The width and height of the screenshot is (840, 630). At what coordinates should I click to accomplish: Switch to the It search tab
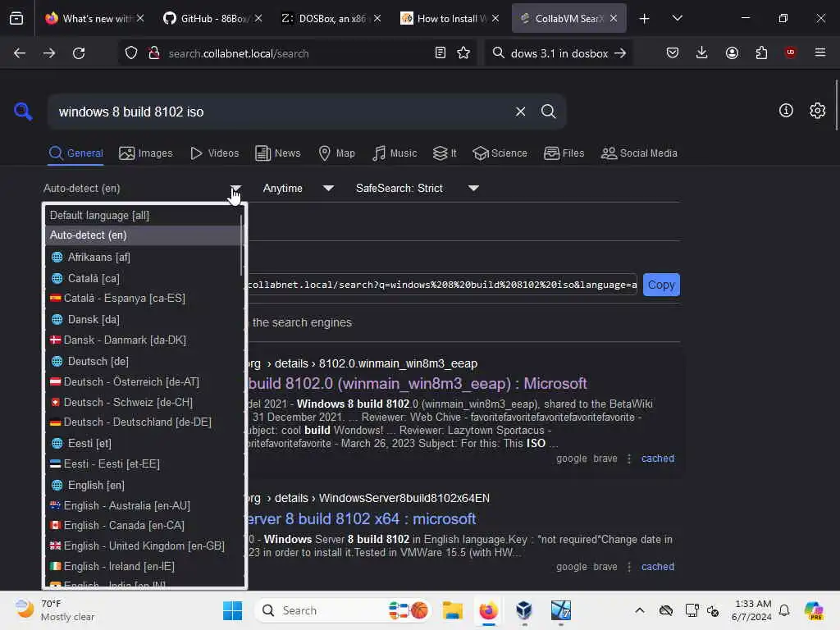point(445,153)
